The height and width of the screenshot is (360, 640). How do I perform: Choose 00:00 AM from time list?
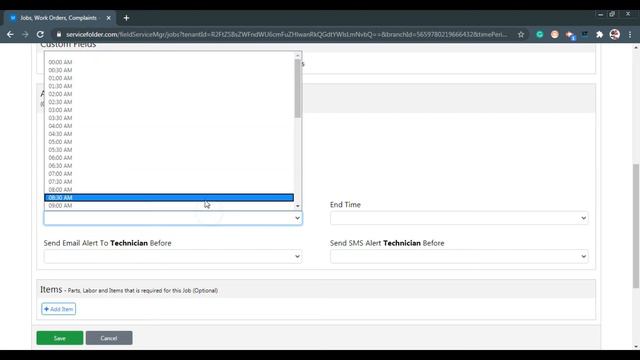169,62
